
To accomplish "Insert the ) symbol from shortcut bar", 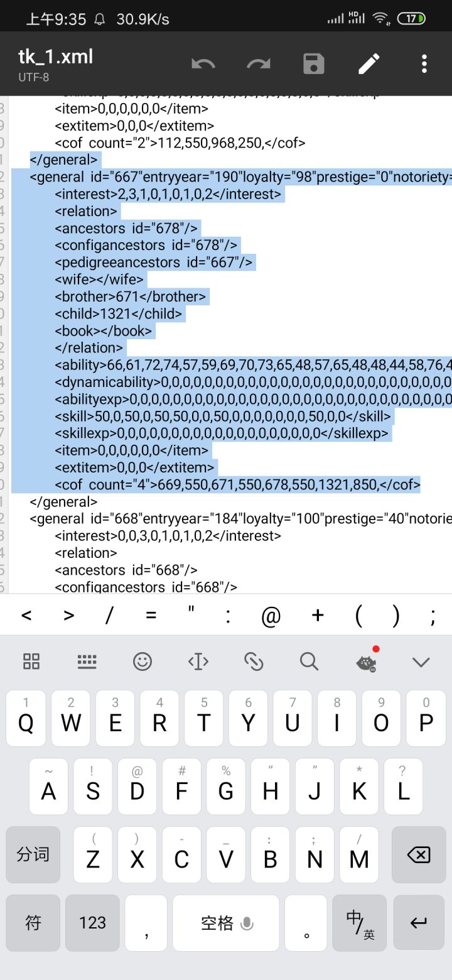I will 395,616.
